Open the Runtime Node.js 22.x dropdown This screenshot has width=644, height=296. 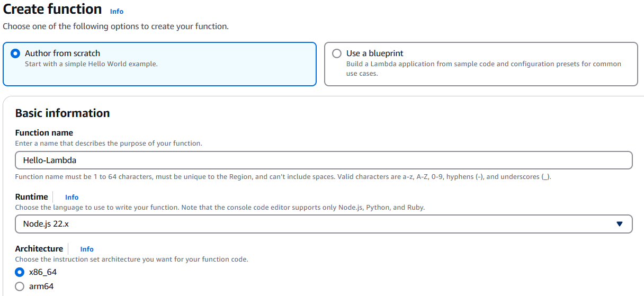click(324, 224)
